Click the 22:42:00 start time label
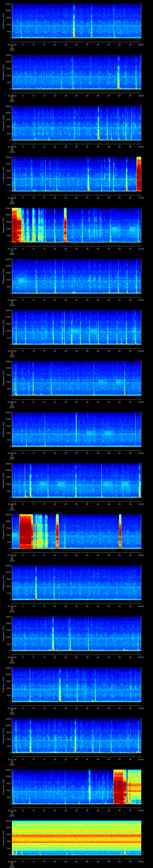 [12, 300]
